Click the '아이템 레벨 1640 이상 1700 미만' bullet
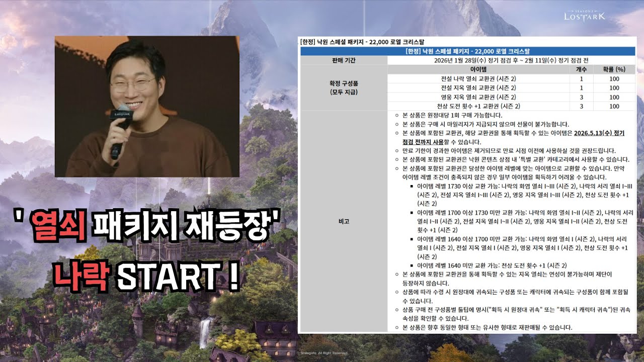Image resolution: width=644 pixels, height=362 pixels. [x=522, y=248]
